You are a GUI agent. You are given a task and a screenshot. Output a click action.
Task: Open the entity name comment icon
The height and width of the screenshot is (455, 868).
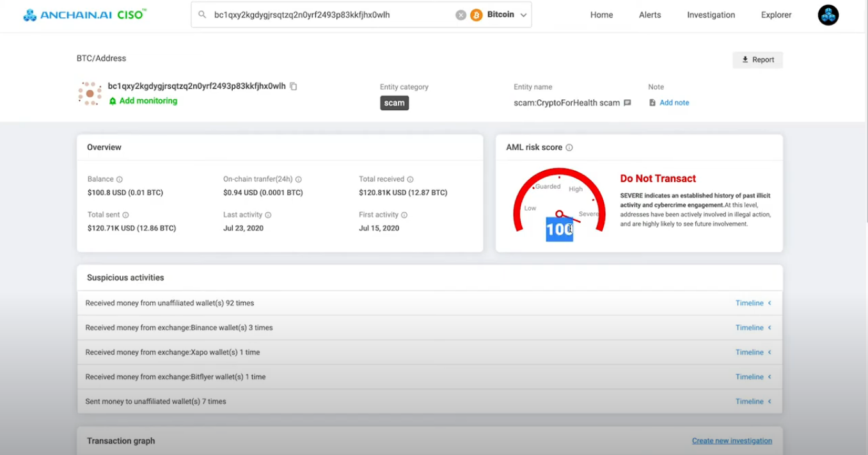coord(627,103)
